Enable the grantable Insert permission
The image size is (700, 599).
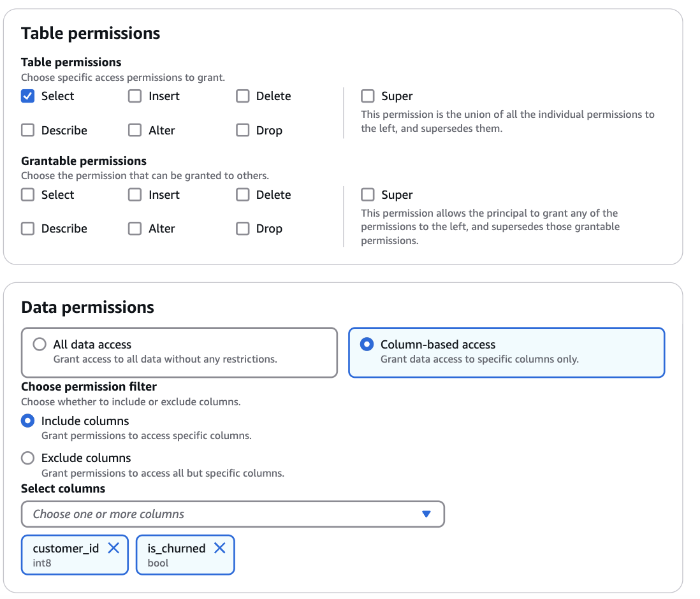tap(135, 195)
